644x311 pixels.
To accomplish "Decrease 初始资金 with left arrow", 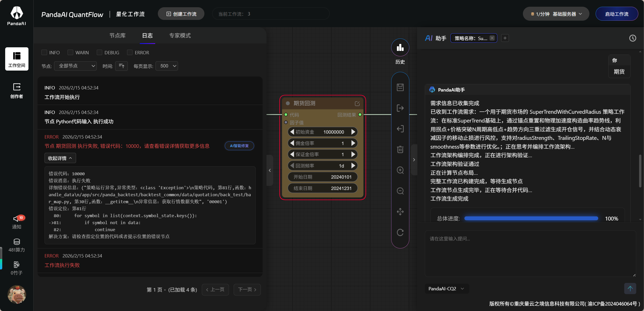I will (292, 132).
